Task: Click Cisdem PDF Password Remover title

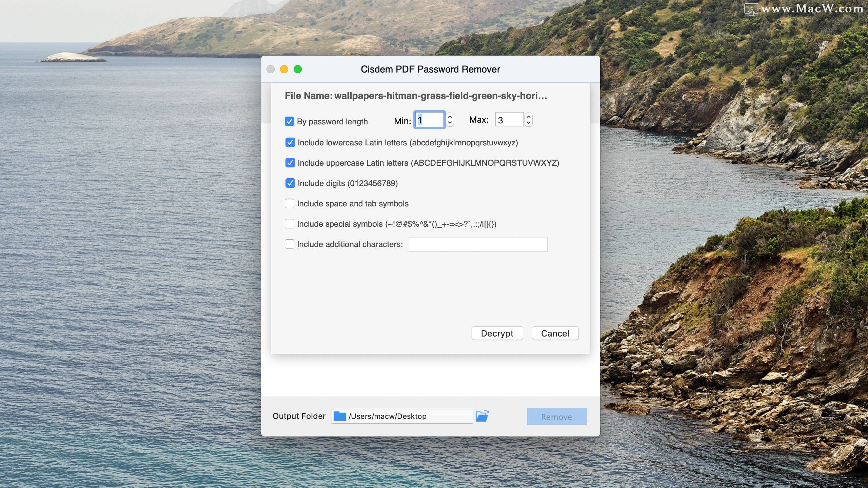Action: point(430,69)
